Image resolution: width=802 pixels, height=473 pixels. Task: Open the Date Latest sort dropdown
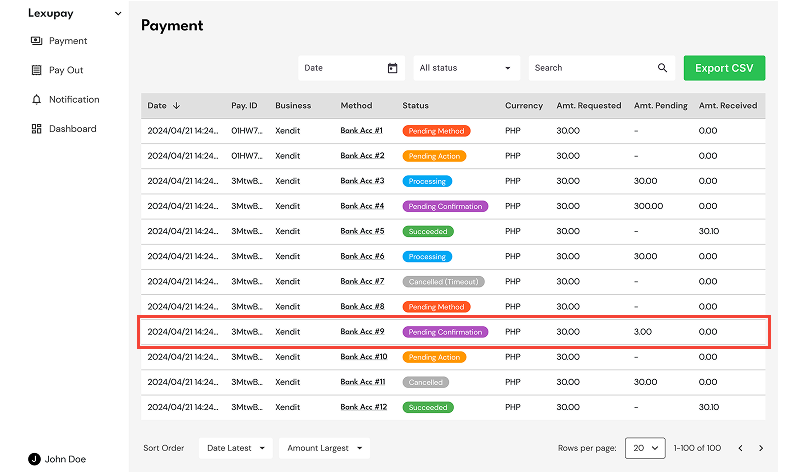[x=236, y=448]
